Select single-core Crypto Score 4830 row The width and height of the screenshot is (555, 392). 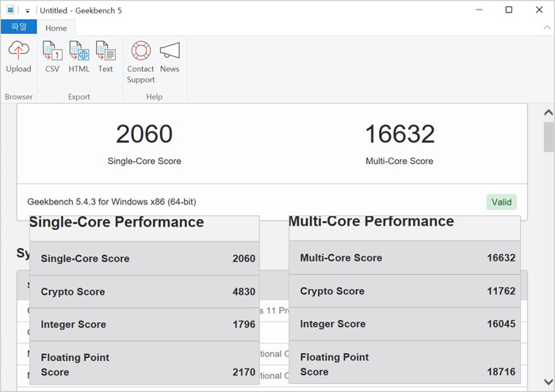(x=144, y=291)
